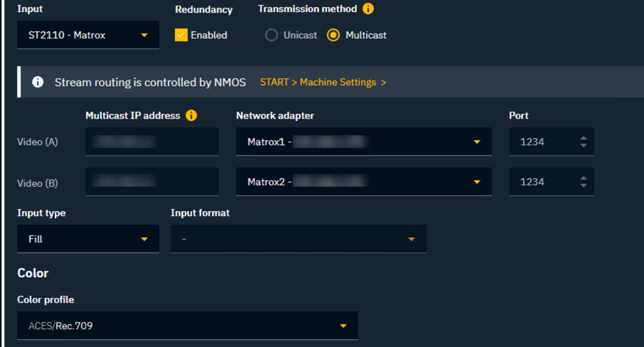Expand the Matrox2 network adapter dropdown
This screenshot has width=644, height=347.
point(364,182)
